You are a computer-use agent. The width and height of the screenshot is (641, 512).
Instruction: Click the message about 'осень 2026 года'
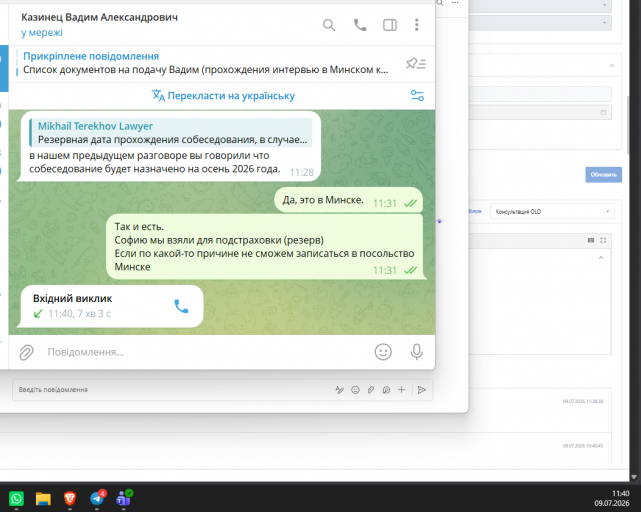(169, 146)
